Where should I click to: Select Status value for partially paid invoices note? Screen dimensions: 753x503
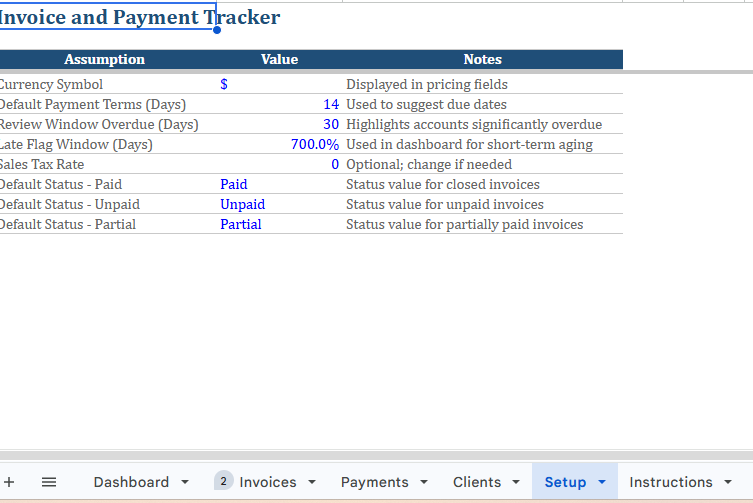pyautogui.click(x=483, y=224)
